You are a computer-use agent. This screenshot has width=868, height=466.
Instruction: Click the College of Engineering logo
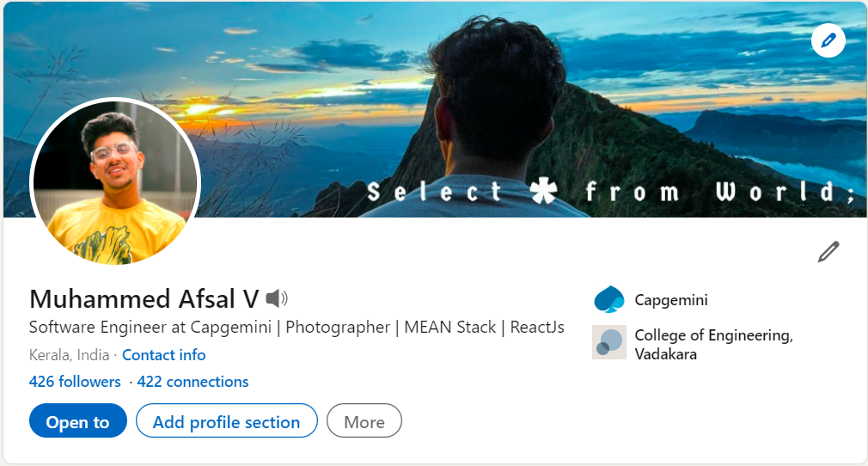(x=608, y=342)
